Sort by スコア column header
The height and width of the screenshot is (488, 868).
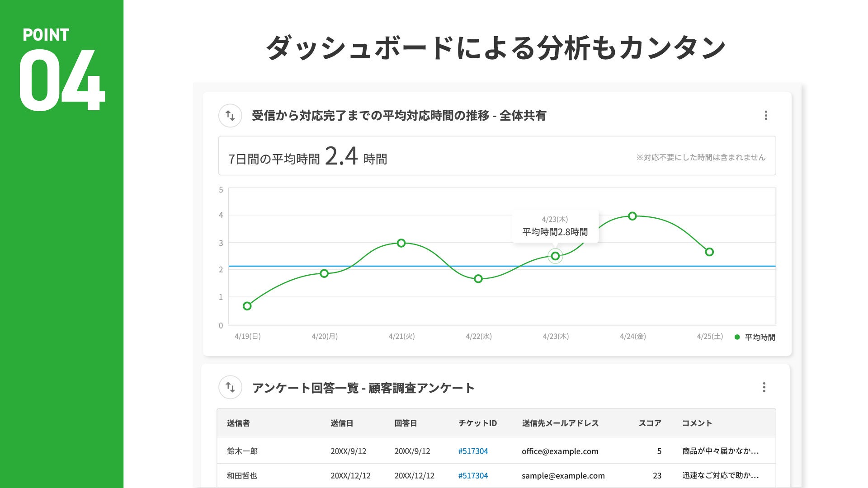[x=650, y=423]
